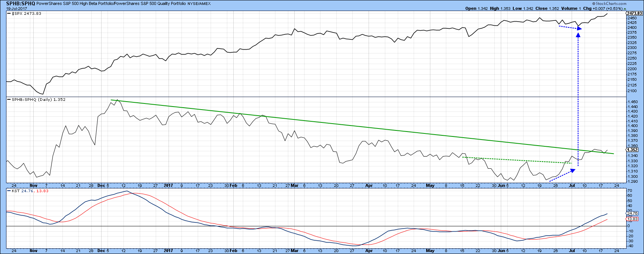Click the red 13.83 signal value tag
The image size is (644, 254).
point(633,219)
